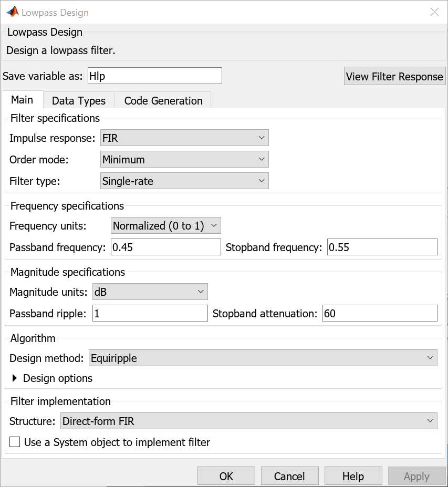Viewport: 448px width, 487px height.
Task: Open the Magnitude units dropdown
Action: [x=150, y=292]
